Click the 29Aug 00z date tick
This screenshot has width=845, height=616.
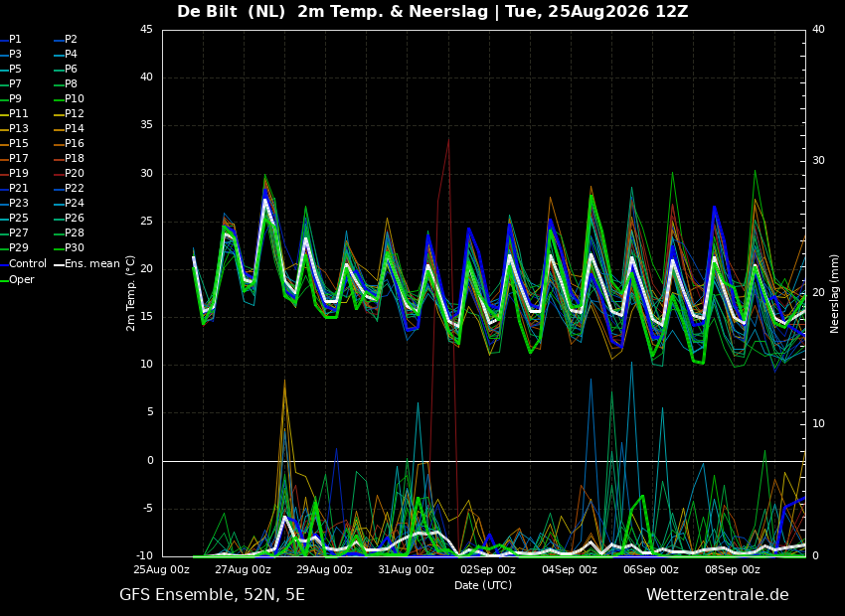pyautogui.click(x=324, y=569)
